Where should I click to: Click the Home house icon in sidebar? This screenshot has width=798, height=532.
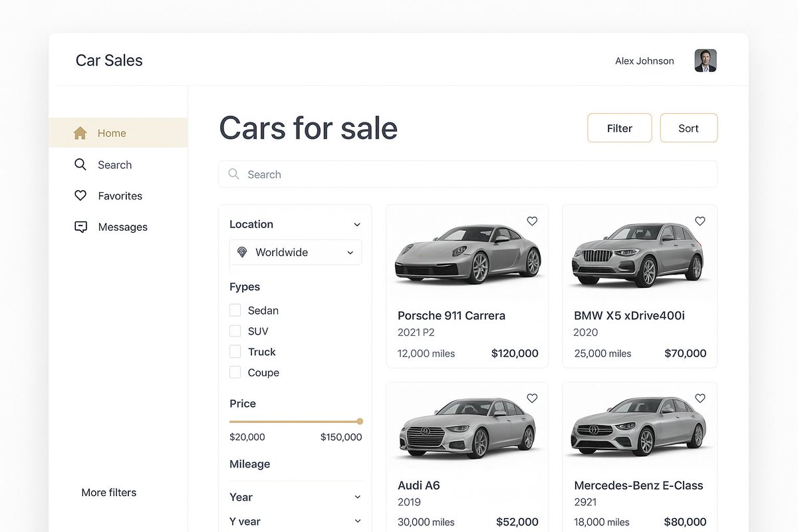pyautogui.click(x=80, y=133)
